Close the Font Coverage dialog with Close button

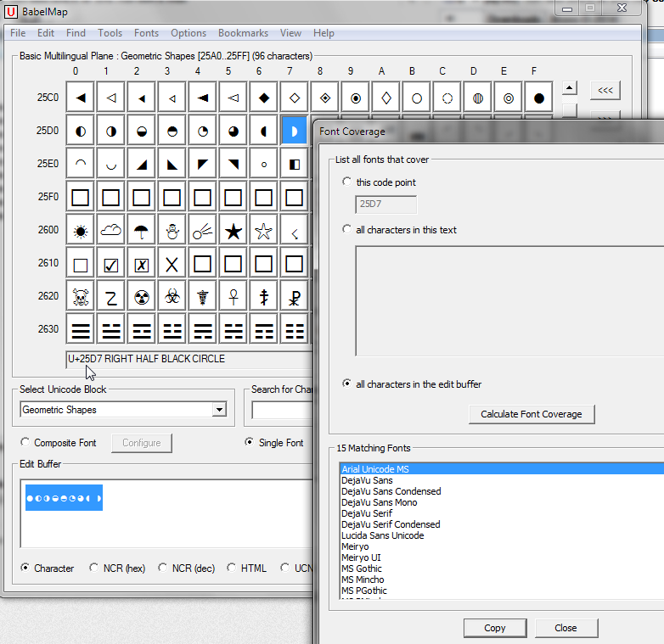(x=566, y=628)
